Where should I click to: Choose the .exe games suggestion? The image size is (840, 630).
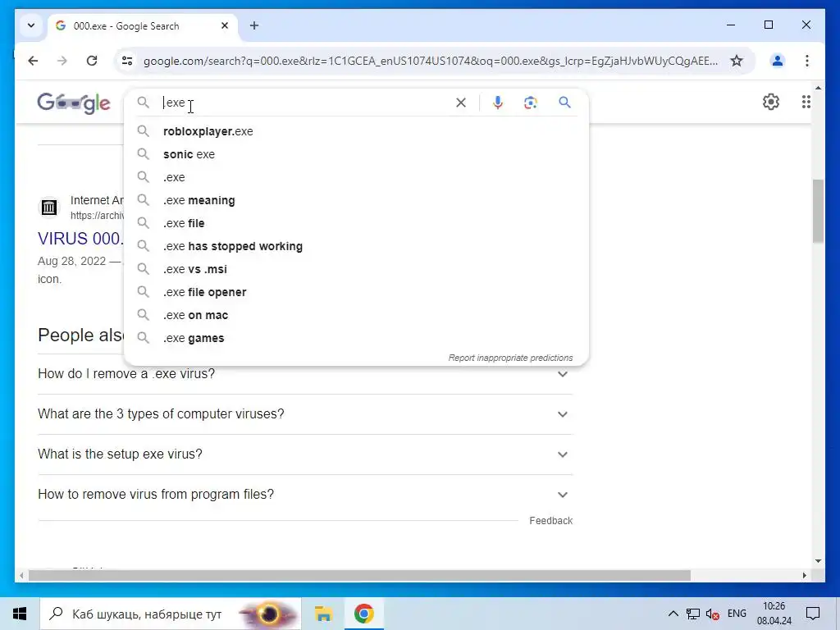[356, 339]
